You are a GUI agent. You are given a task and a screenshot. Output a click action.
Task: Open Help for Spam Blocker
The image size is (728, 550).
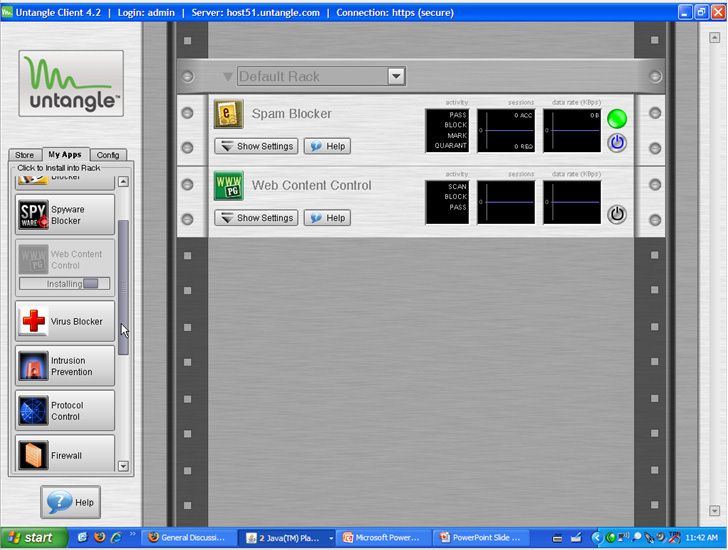pyautogui.click(x=327, y=146)
